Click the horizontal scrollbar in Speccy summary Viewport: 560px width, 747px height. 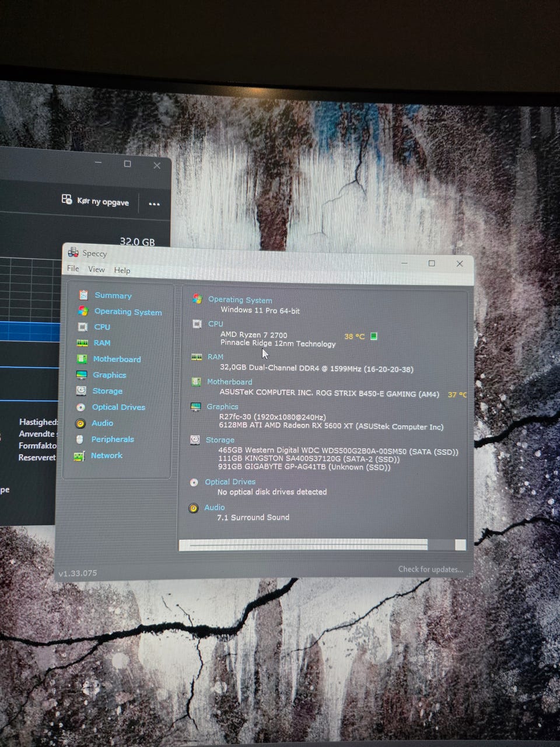323,544
